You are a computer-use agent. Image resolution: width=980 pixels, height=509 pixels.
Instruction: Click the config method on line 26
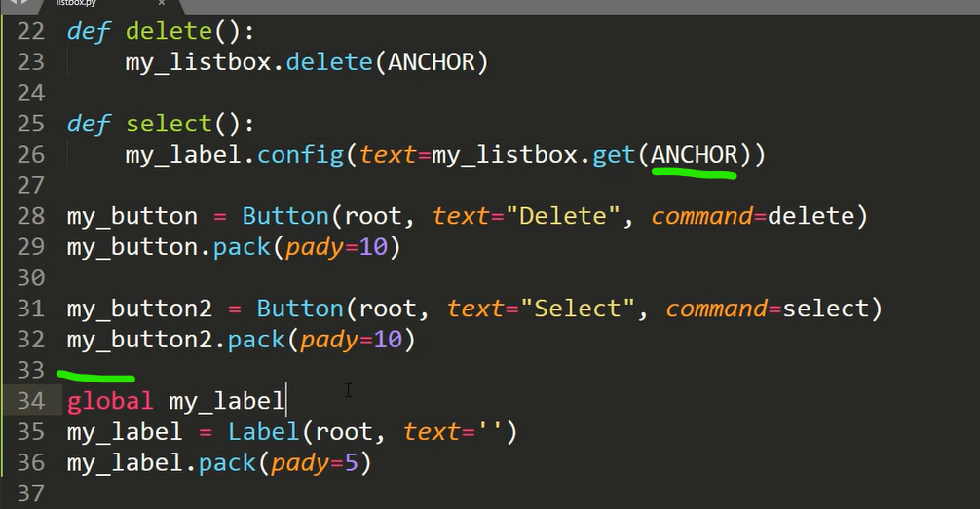[301, 155]
